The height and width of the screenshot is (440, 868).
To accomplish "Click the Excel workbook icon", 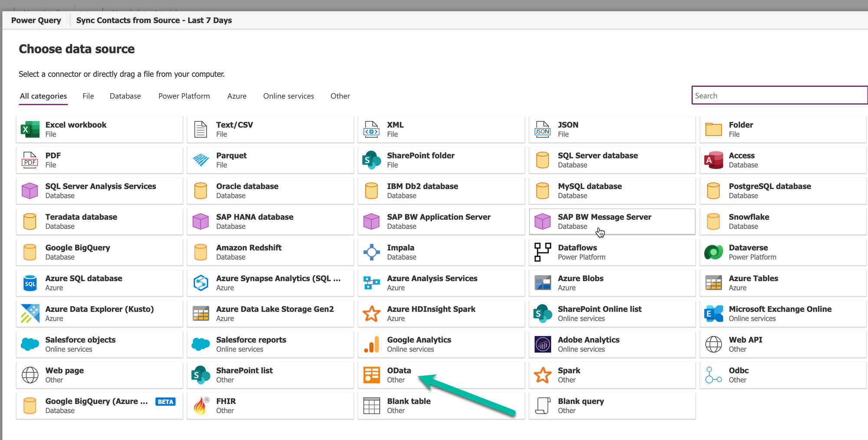I will pyautogui.click(x=30, y=129).
